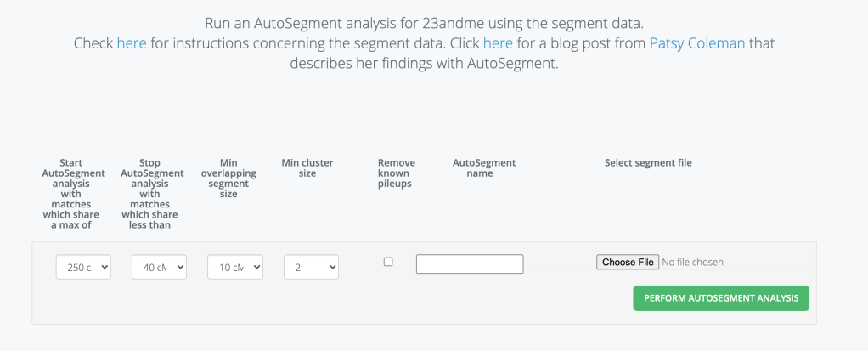Viewport: 868px width, 351px height.
Task: Focus the AutoSegment name text field
Action: pyautogui.click(x=469, y=264)
